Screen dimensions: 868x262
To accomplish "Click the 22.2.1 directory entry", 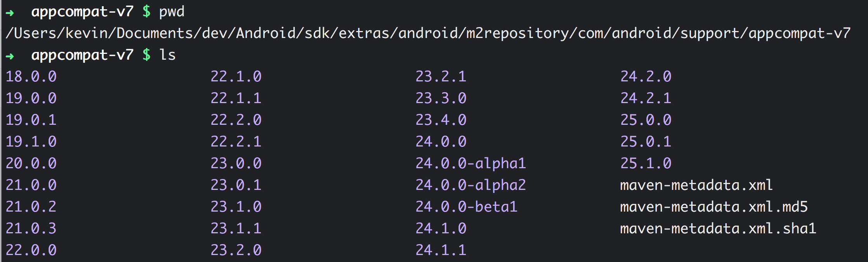I will [236, 142].
